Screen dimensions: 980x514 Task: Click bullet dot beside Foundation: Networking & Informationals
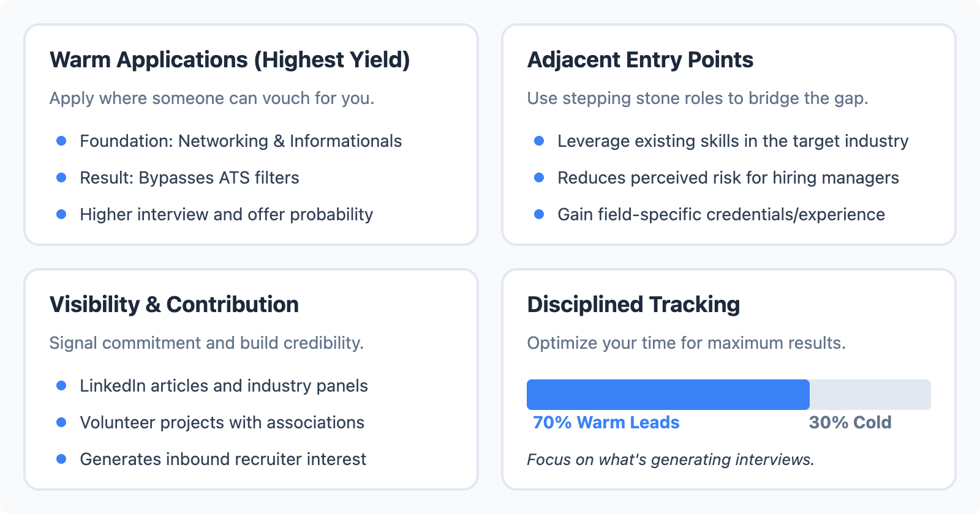click(61, 141)
